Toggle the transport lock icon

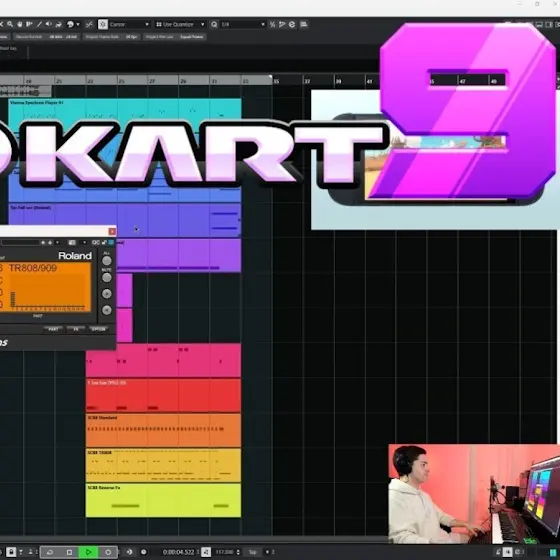coord(11,552)
